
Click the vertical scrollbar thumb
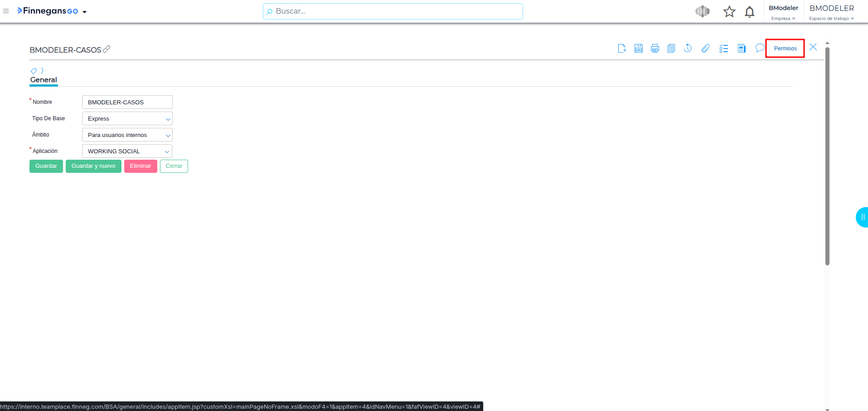827,156
